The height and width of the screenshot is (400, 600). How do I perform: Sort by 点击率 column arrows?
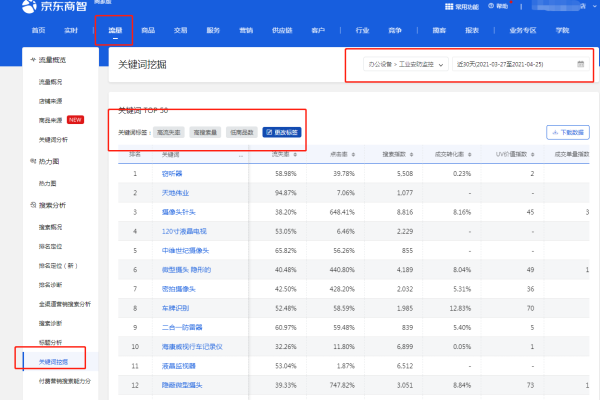click(353, 155)
